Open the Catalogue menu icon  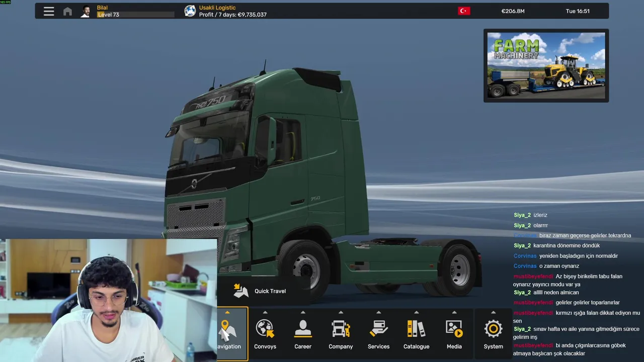[x=416, y=328]
